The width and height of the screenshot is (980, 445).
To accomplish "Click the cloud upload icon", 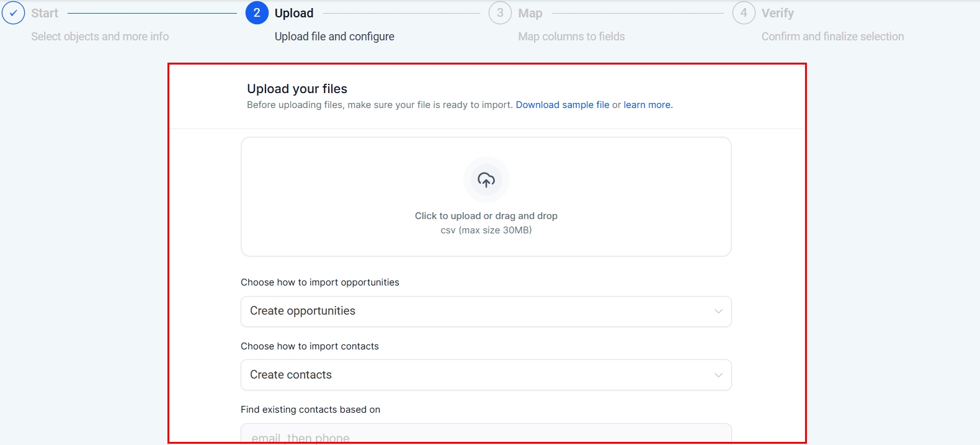I will [486, 180].
